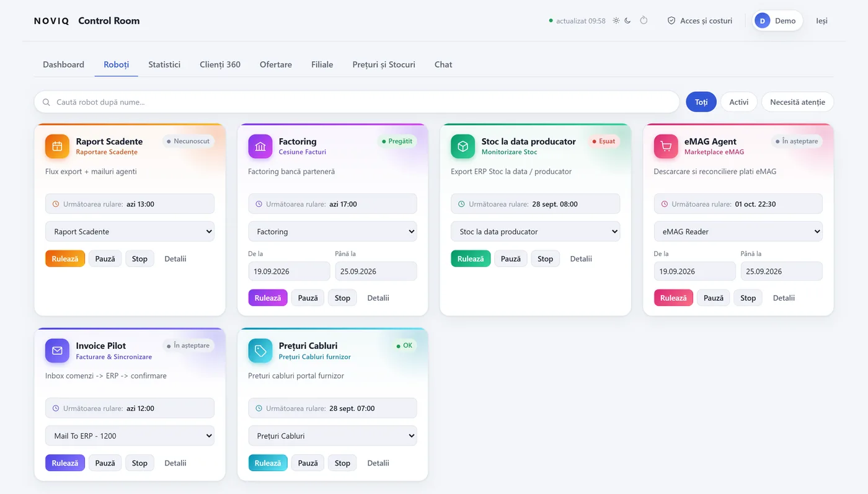Log out with the Ieși link
The height and width of the screenshot is (494, 868).
(821, 20)
